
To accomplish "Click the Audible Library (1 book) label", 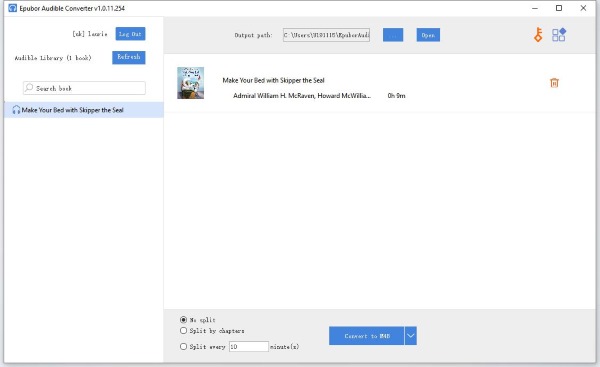I will point(53,58).
